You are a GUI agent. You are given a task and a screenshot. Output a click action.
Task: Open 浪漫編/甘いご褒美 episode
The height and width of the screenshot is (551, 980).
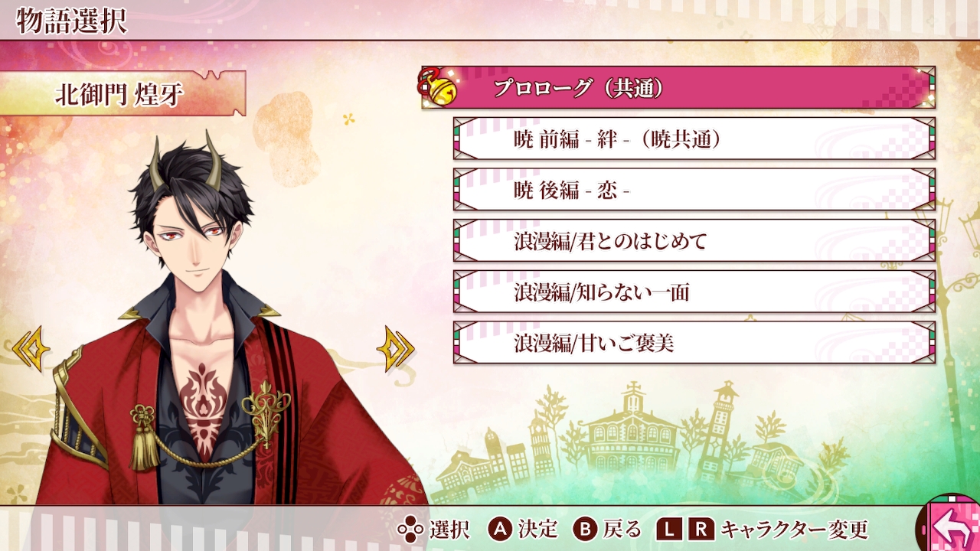tap(694, 343)
